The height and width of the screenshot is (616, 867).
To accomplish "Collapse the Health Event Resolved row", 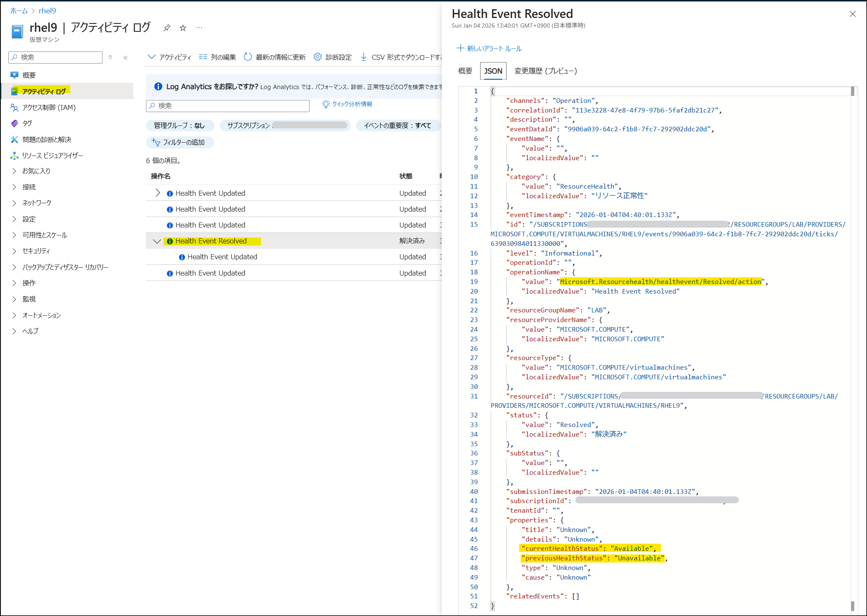I will point(157,241).
